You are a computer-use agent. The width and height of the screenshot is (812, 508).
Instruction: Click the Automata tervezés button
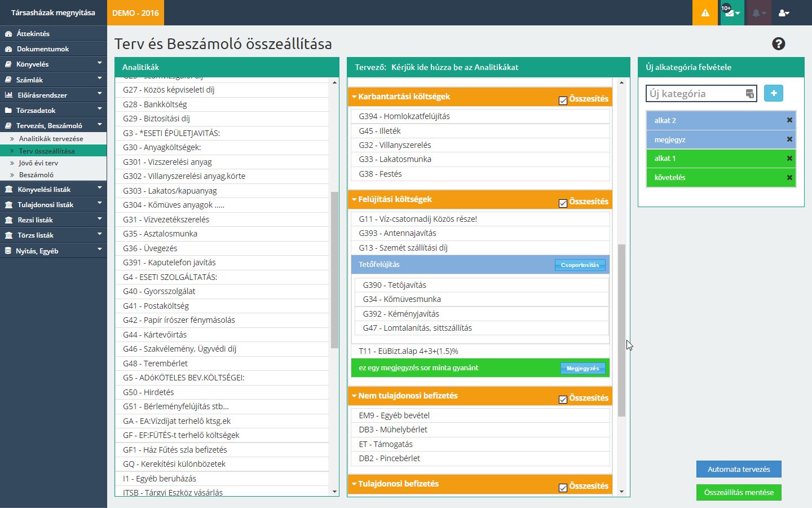pos(739,469)
